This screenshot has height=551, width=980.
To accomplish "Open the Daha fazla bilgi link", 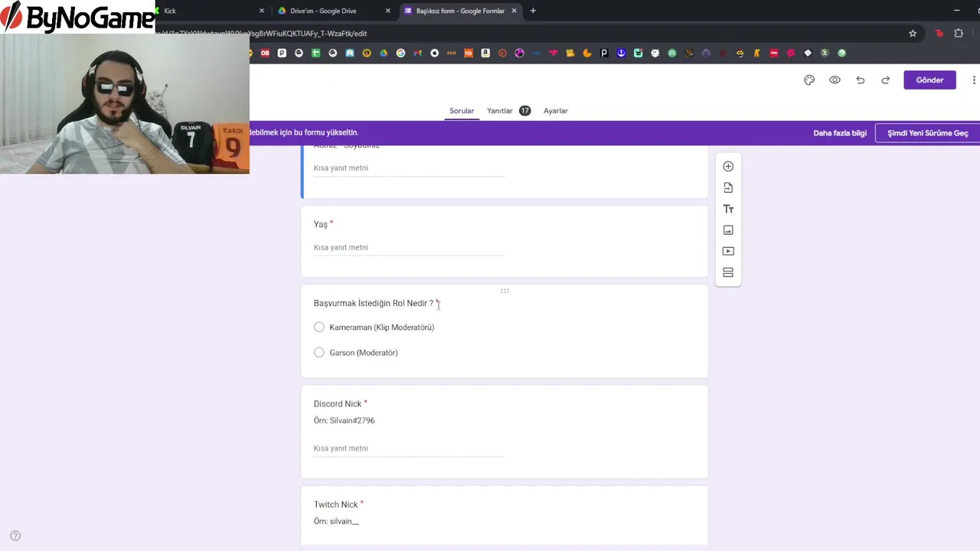I will pyautogui.click(x=840, y=133).
